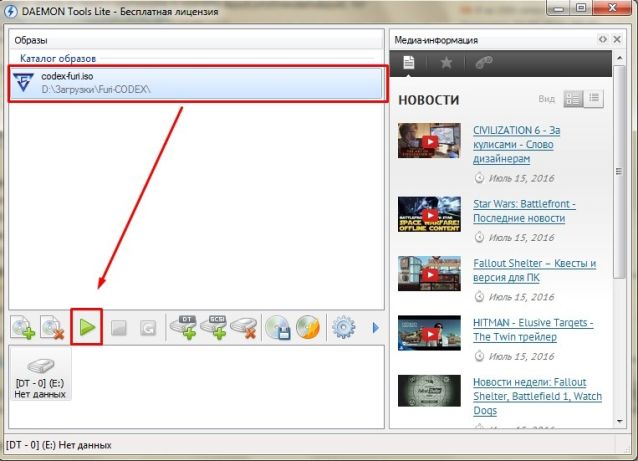Open the HITMAN Elusive Targets news link

pyautogui.click(x=533, y=330)
